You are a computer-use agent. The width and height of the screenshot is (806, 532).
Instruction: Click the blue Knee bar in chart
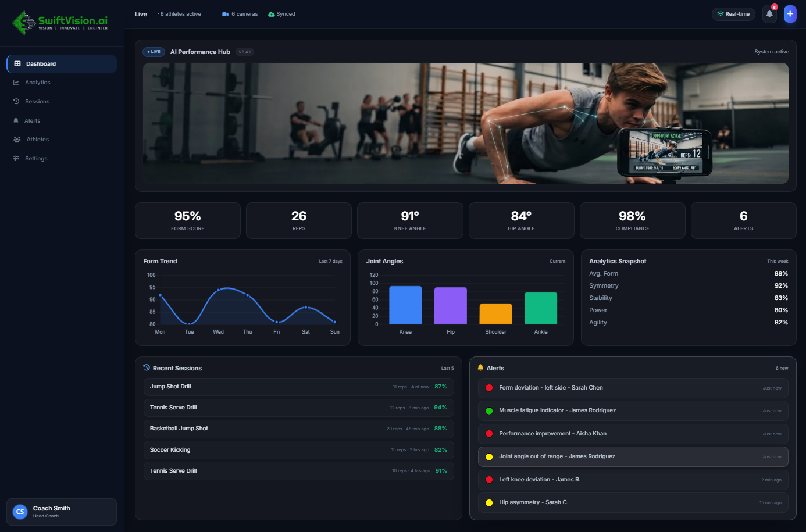[x=405, y=305]
